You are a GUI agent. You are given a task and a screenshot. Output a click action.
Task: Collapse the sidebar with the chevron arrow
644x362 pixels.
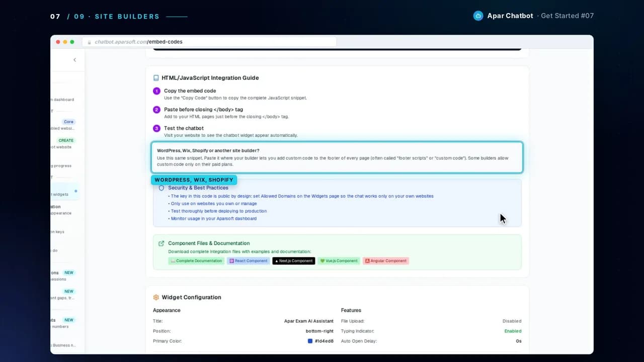point(75,60)
